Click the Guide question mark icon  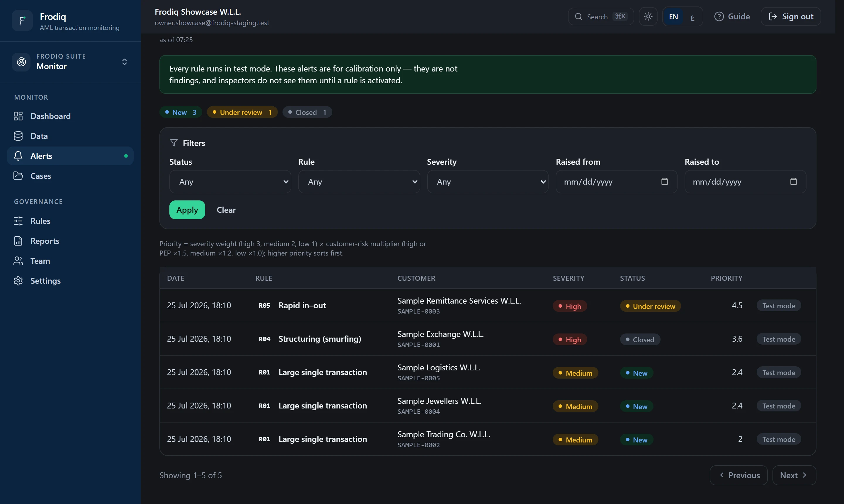point(719,17)
